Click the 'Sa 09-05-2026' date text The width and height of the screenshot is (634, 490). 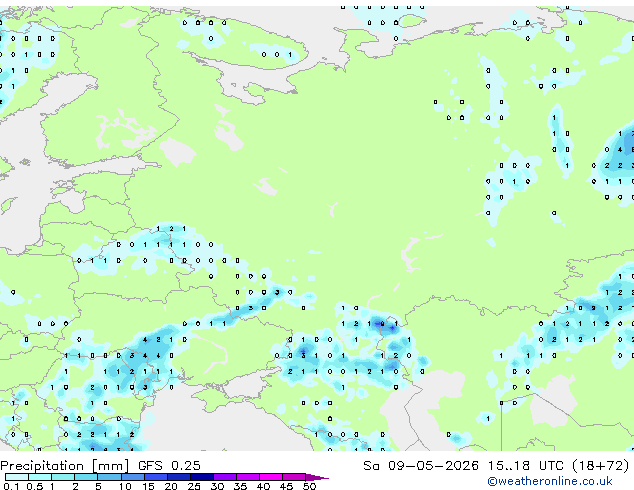coord(421,465)
